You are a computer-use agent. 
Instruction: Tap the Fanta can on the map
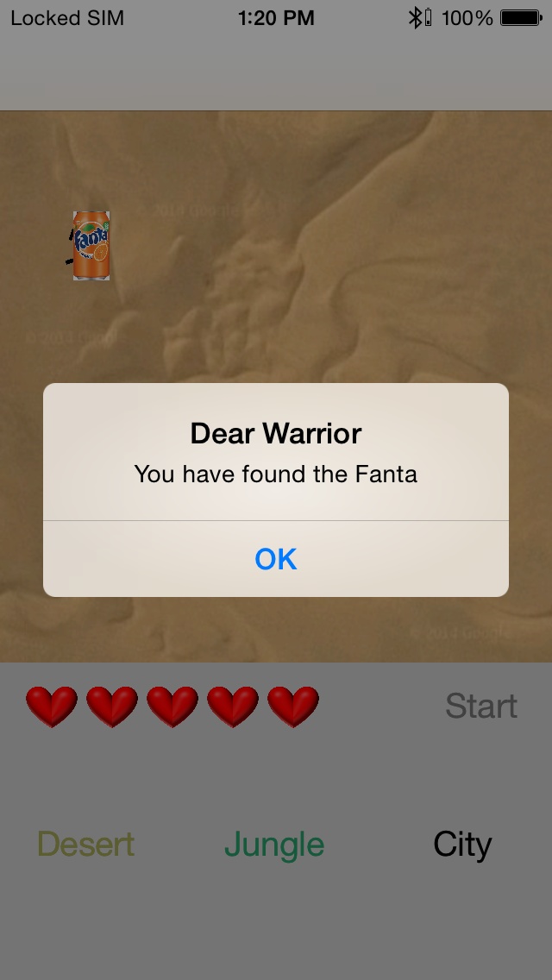(x=91, y=246)
